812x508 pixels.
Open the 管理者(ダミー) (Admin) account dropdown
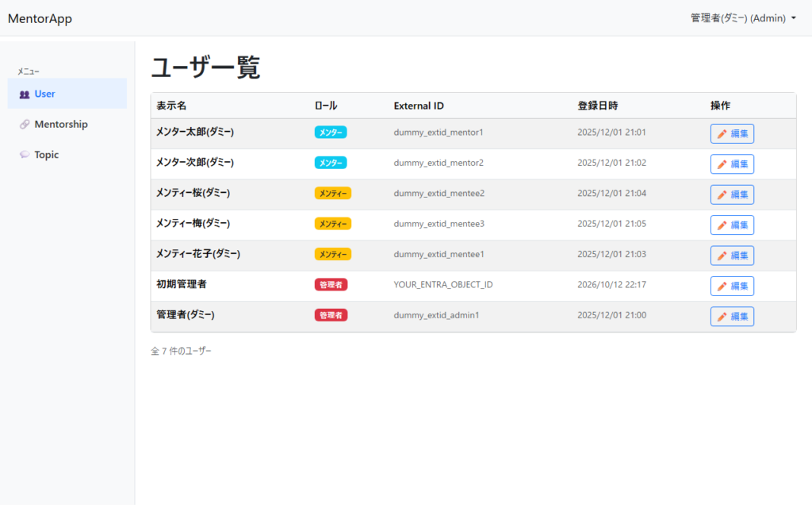pos(743,18)
